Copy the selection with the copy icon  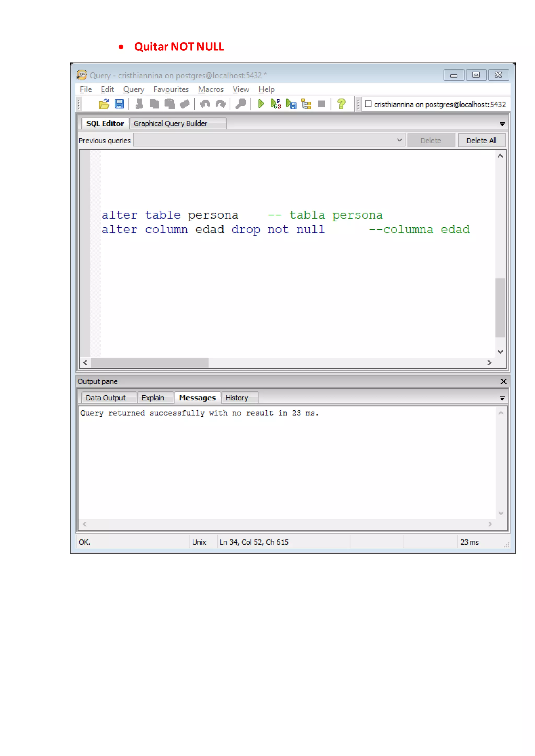pyautogui.click(x=154, y=104)
